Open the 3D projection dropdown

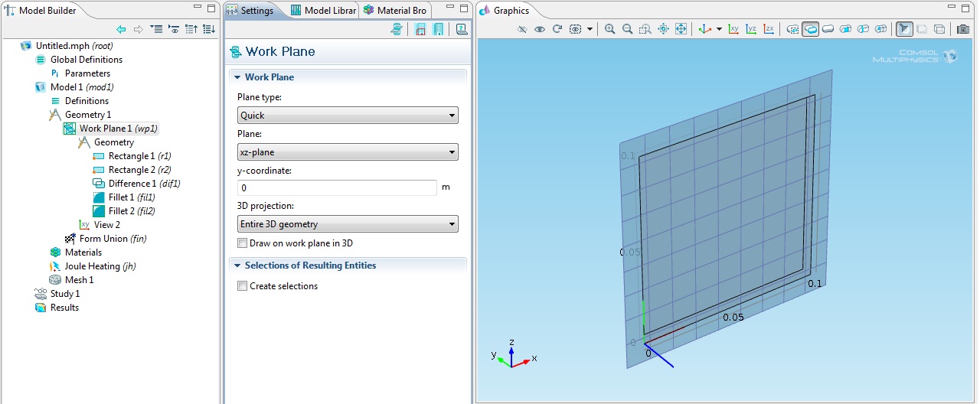pos(348,224)
